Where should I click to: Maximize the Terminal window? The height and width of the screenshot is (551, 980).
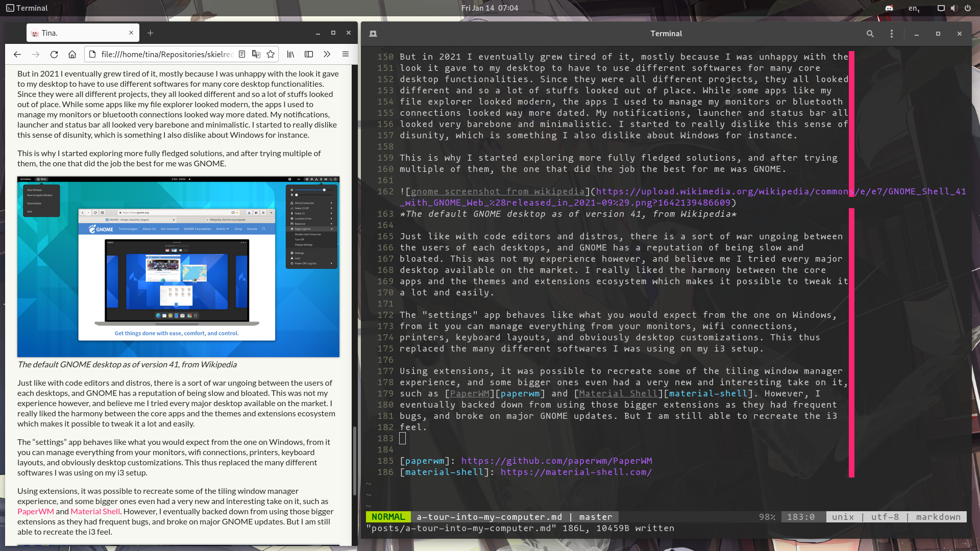tap(938, 34)
